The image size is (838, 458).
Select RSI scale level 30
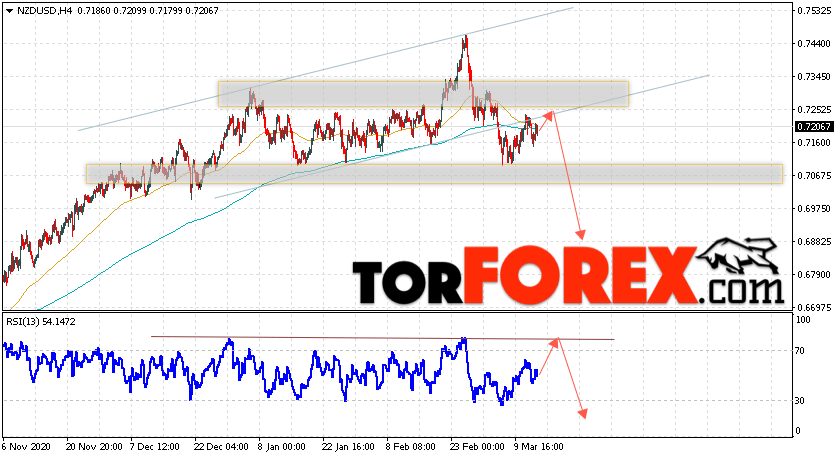coord(800,401)
